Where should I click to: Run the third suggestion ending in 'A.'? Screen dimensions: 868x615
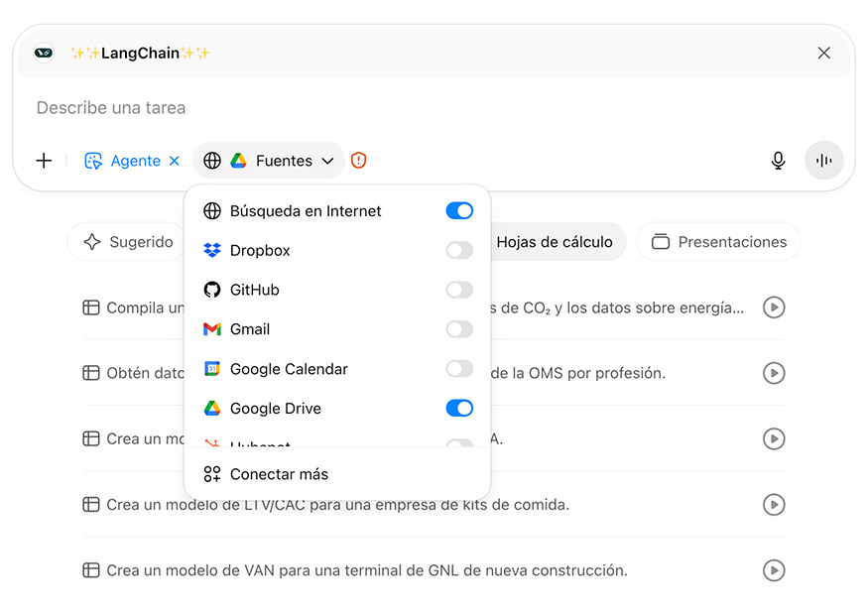pos(774,439)
